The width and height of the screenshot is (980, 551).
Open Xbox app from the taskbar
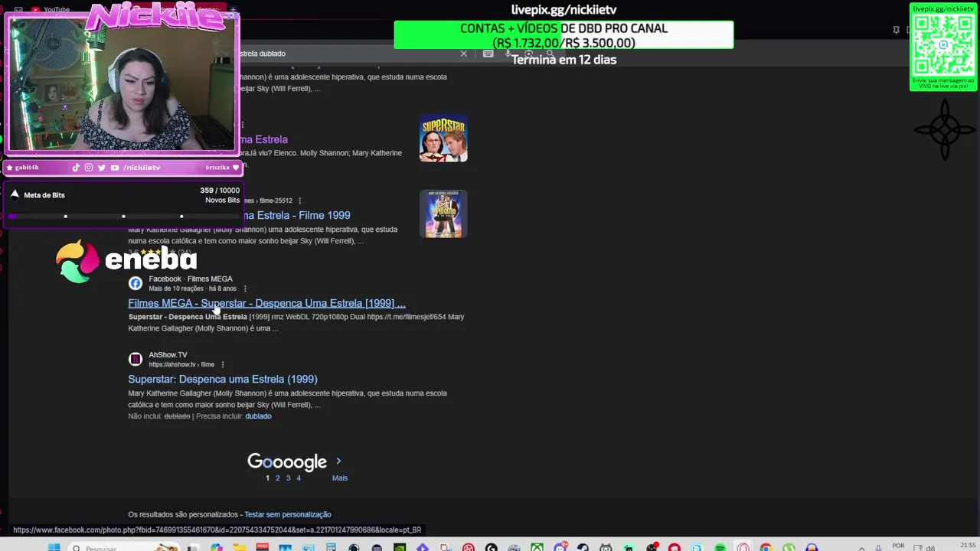click(537, 547)
